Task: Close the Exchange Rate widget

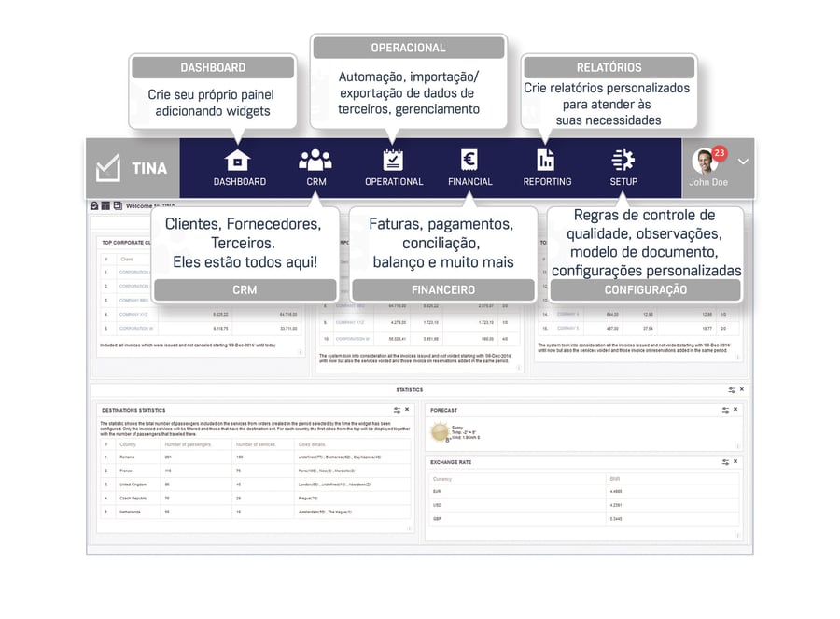Action: tap(735, 462)
